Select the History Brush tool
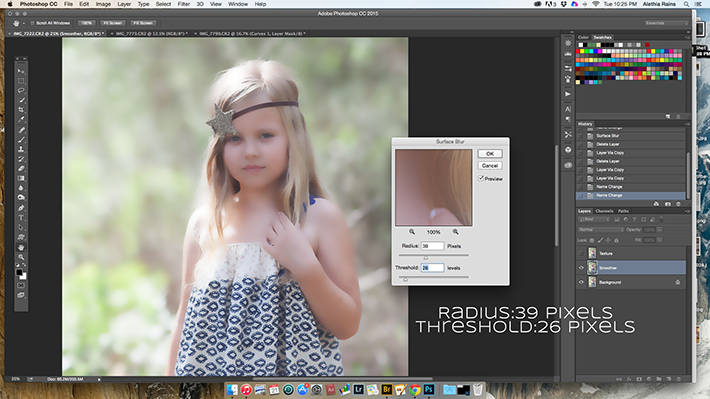The height and width of the screenshot is (399, 710). (x=21, y=159)
